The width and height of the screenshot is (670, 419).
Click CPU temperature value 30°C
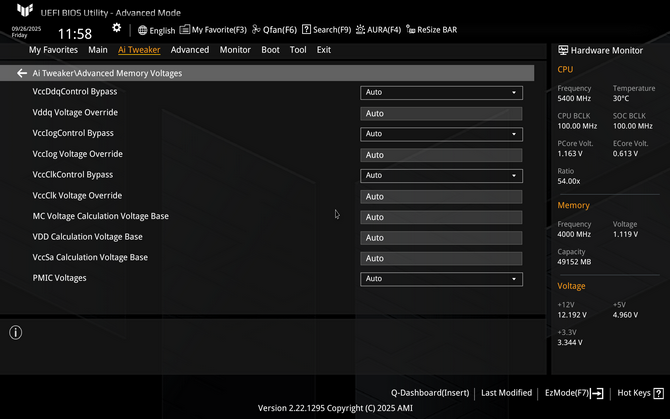(621, 99)
